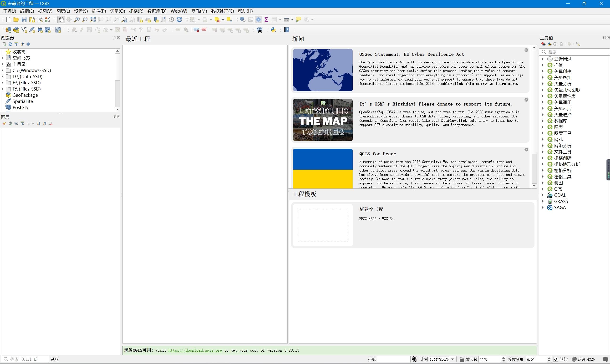Viewport: 610px width, 364px height.
Task: Click the Open Project folder icon
Action: click(16, 20)
